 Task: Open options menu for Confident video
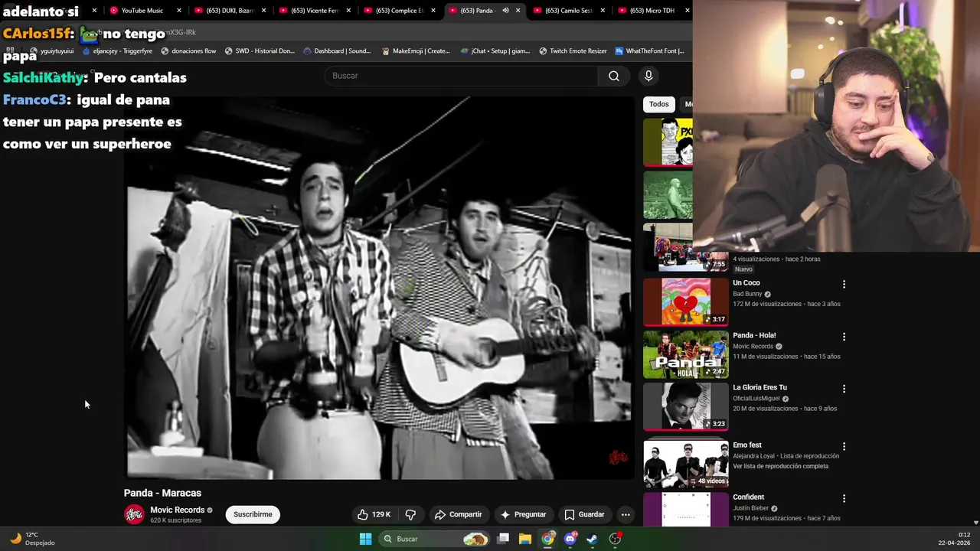(x=844, y=498)
